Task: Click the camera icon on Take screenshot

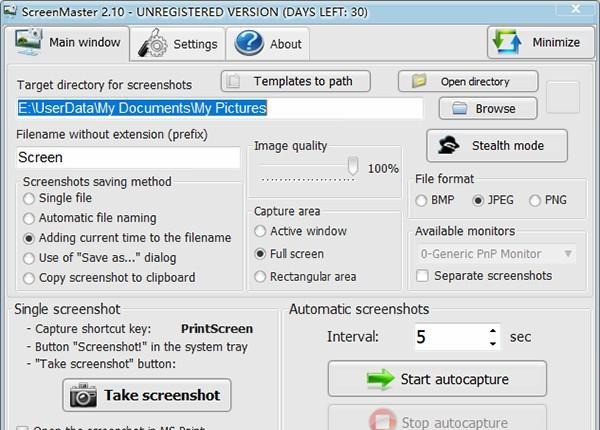Action: coord(83,395)
